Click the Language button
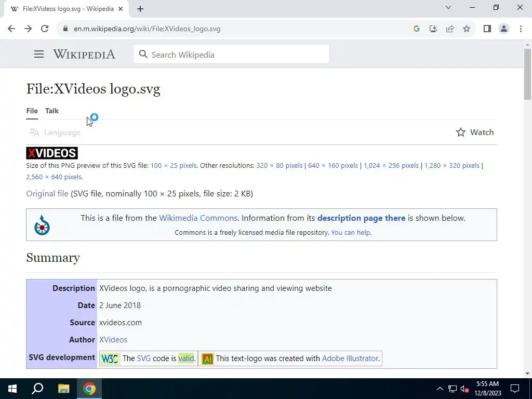 [x=55, y=132]
